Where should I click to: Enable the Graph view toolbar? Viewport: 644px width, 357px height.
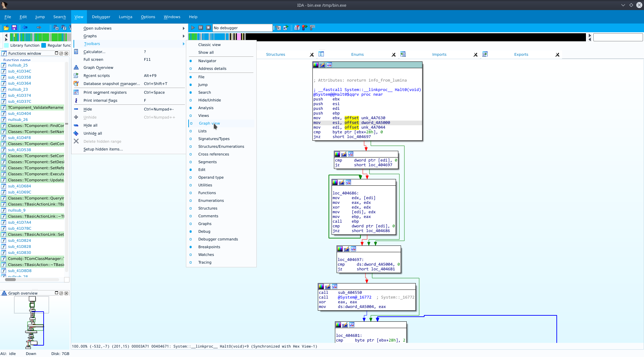point(221,123)
